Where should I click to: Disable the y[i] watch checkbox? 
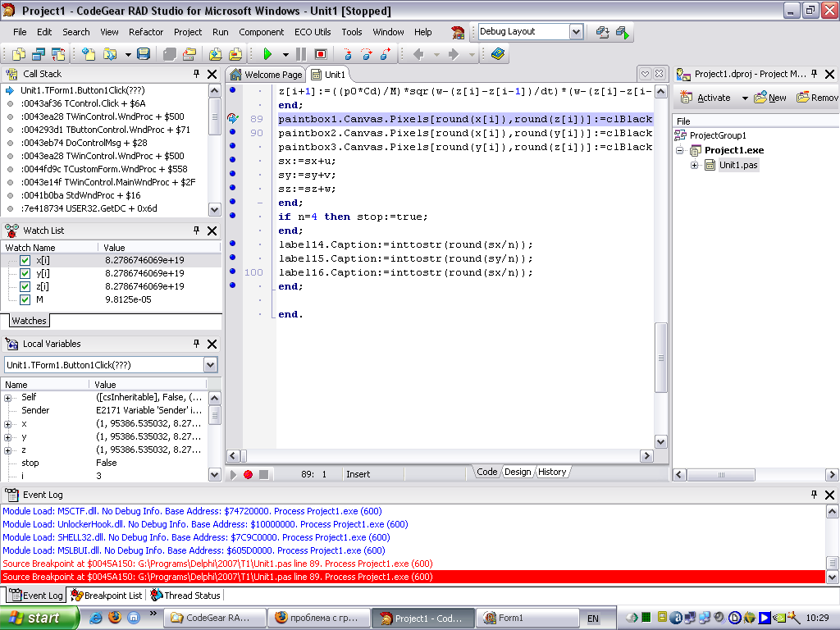(x=25, y=273)
